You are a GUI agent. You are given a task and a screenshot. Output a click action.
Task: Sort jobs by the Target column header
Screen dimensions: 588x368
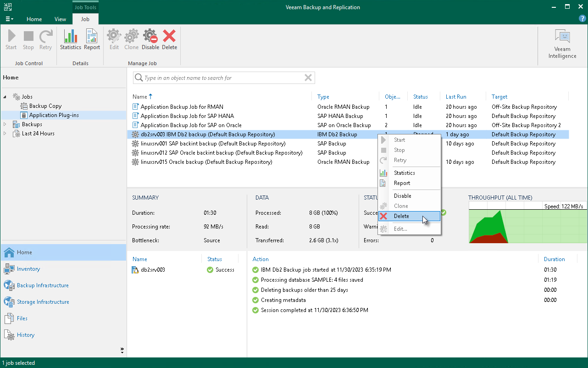coord(499,97)
